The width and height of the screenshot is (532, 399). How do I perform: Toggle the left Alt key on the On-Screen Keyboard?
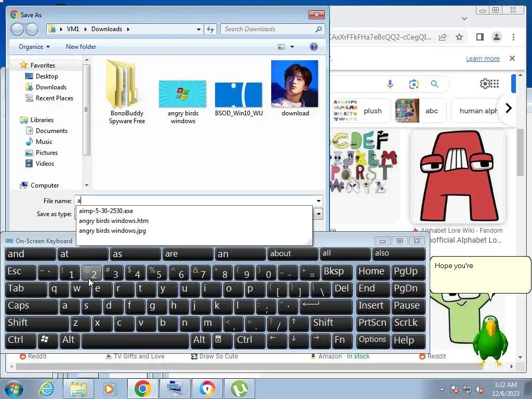click(70, 340)
